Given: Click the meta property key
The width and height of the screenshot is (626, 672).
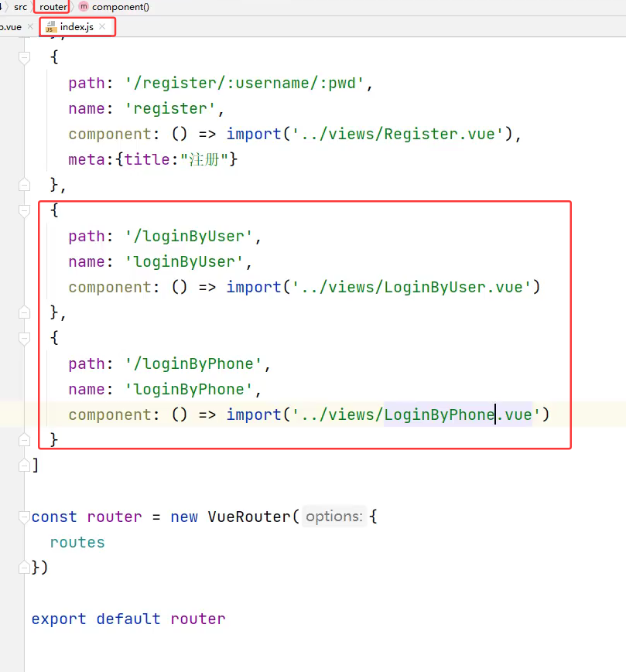Looking at the screenshot, I should coord(87,159).
